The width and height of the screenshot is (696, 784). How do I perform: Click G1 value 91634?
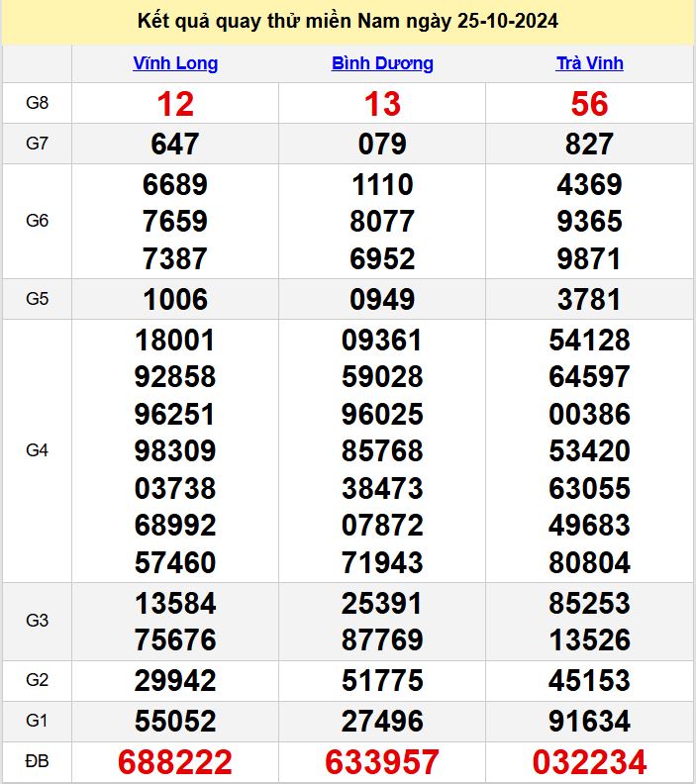(589, 721)
